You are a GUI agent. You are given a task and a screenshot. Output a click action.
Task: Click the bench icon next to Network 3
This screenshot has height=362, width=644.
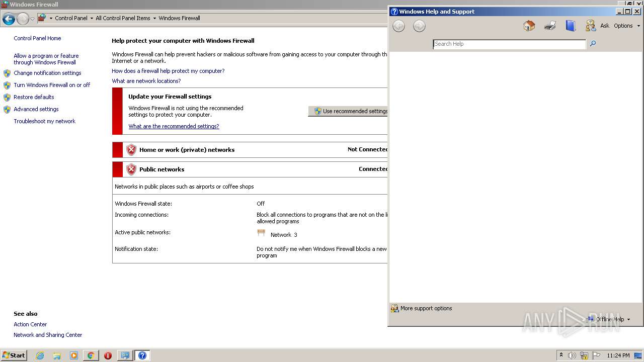pos(261,233)
